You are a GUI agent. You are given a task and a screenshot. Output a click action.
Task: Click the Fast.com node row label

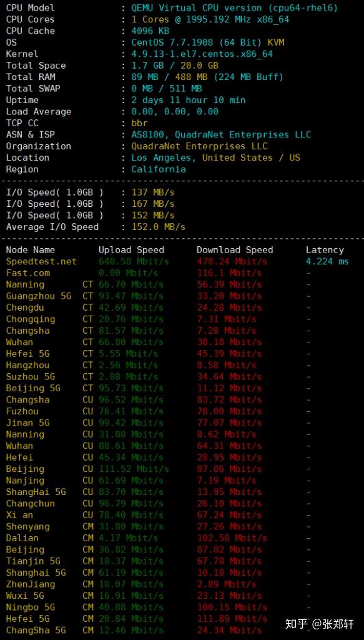[27, 273]
